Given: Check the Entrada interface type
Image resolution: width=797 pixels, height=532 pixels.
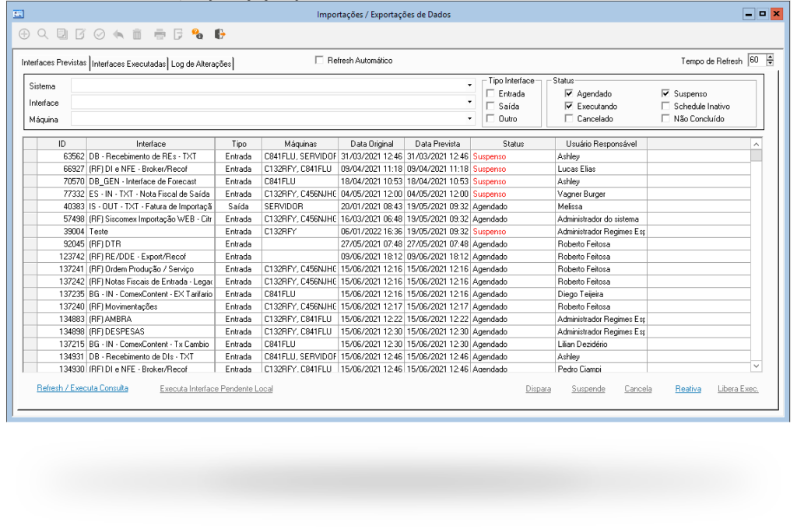Looking at the screenshot, I should (490, 93).
